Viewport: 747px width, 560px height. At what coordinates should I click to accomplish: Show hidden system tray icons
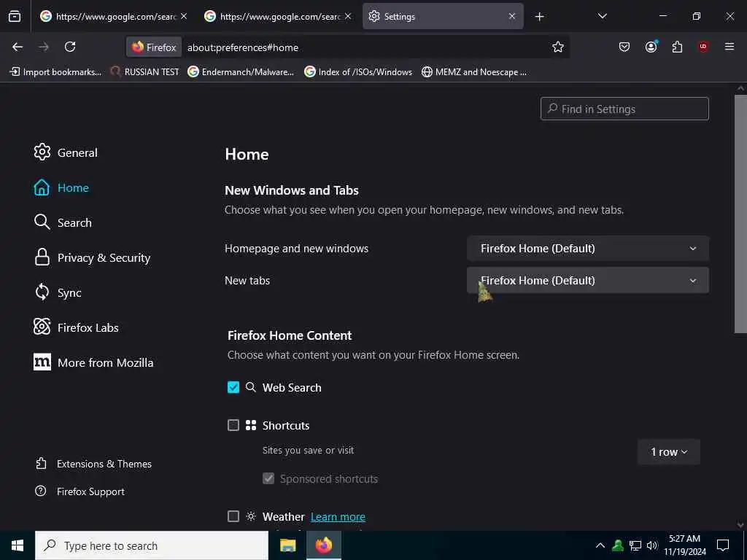pyautogui.click(x=600, y=545)
